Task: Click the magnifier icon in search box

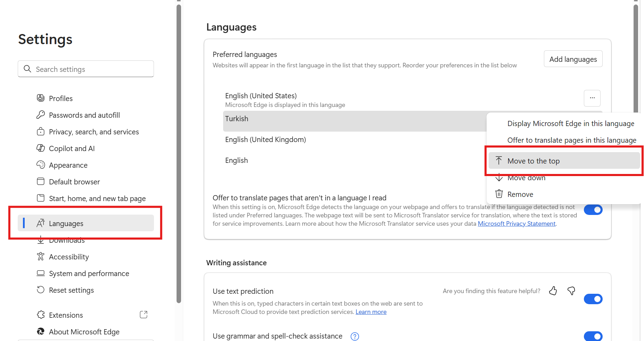Action: pos(27,69)
